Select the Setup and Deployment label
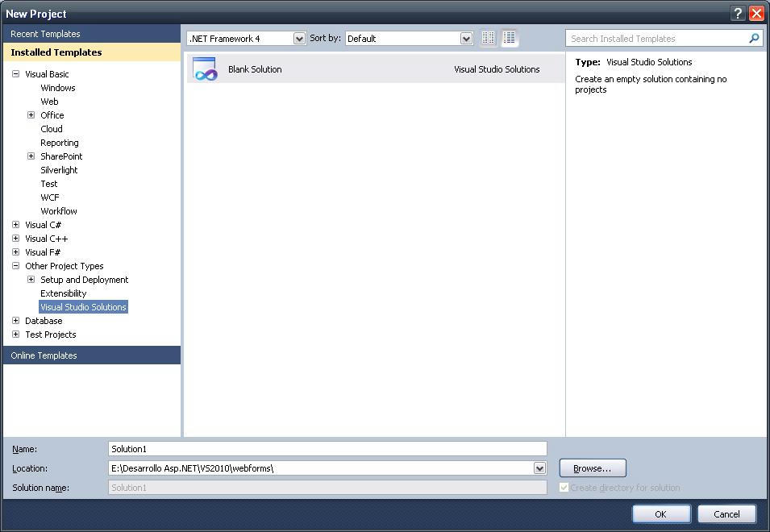770x532 pixels. [x=85, y=281]
